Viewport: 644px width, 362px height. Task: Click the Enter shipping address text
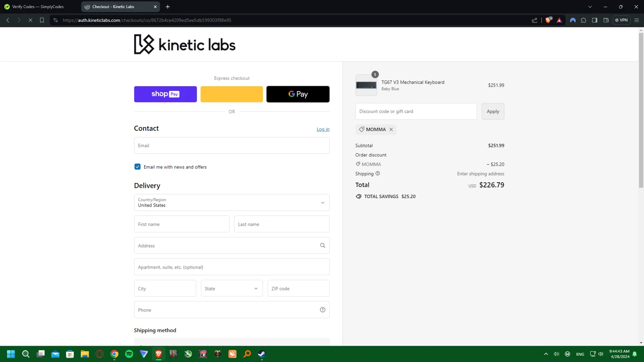coord(480,174)
